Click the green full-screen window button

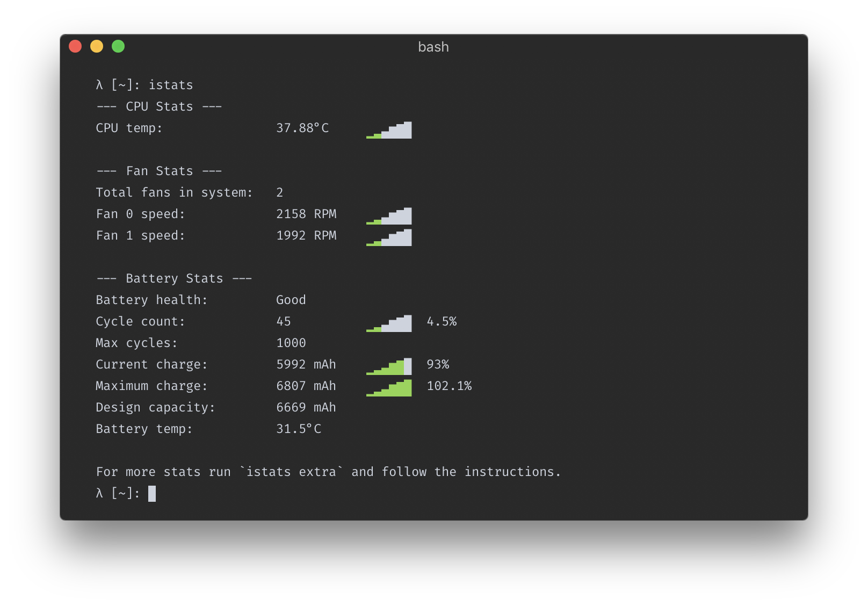pyautogui.click(x=118, y=47)
